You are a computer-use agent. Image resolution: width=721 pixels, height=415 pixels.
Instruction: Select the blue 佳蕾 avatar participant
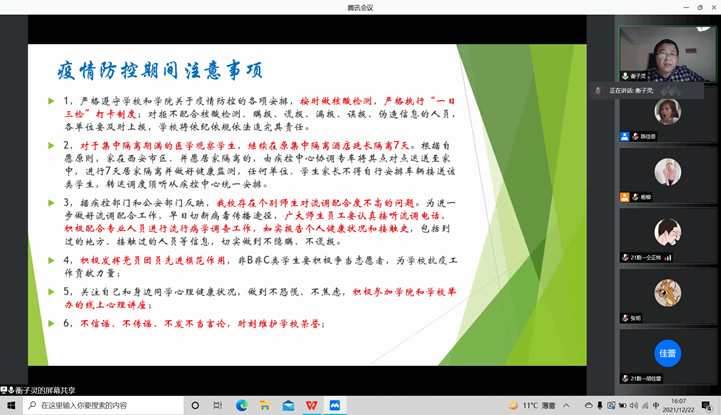667,353
